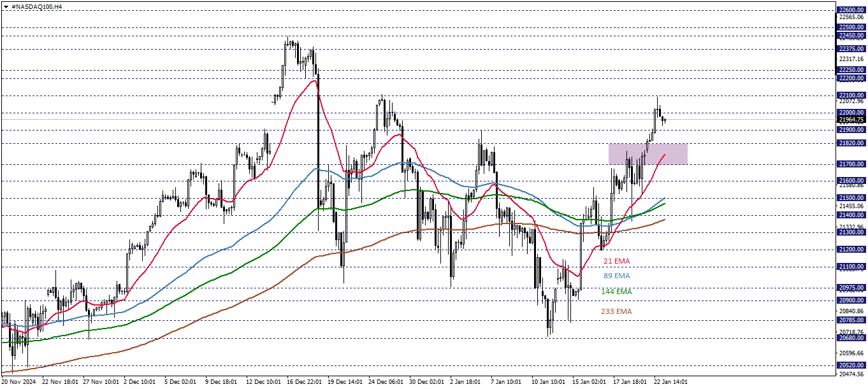Viewport: 868px width, 389px height.
Task: Select the 21600.00 price level label
Action: pyautogui.click(x=851, y=181)
